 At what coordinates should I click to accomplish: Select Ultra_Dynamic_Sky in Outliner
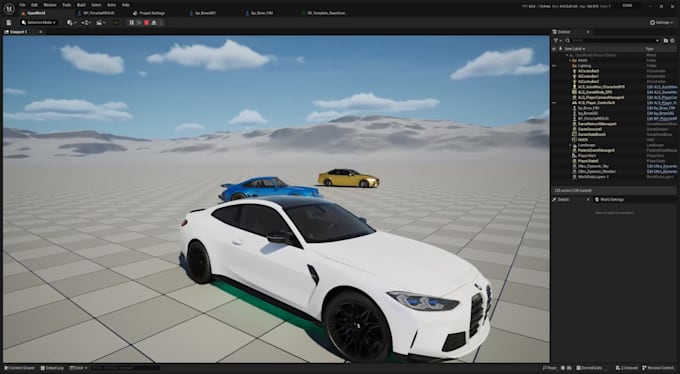pos(593,166)
